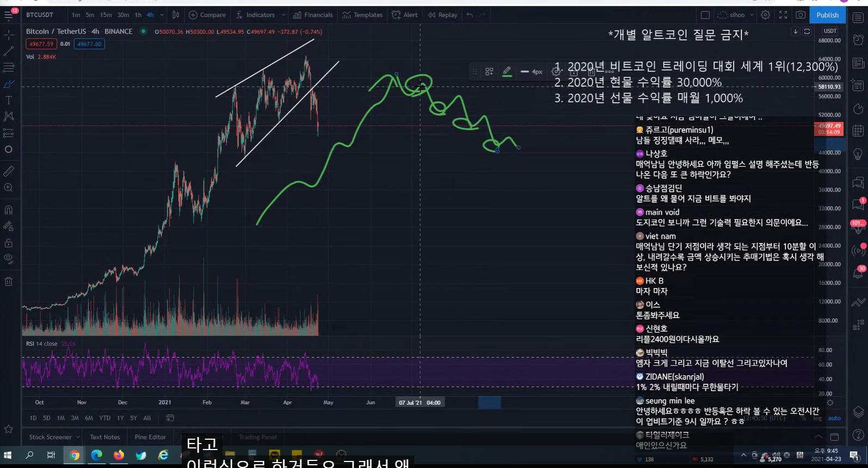Click the red sell price 49677.59 button
Screen dimensions: 868x468
(x=41, y=44)
